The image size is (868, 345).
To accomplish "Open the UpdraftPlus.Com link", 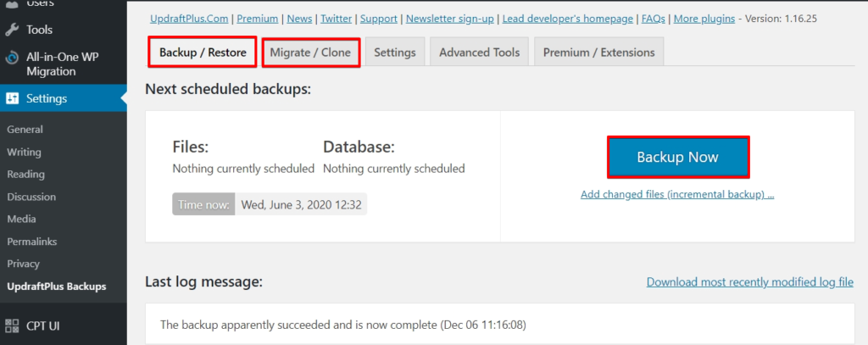I will (189, 19).
